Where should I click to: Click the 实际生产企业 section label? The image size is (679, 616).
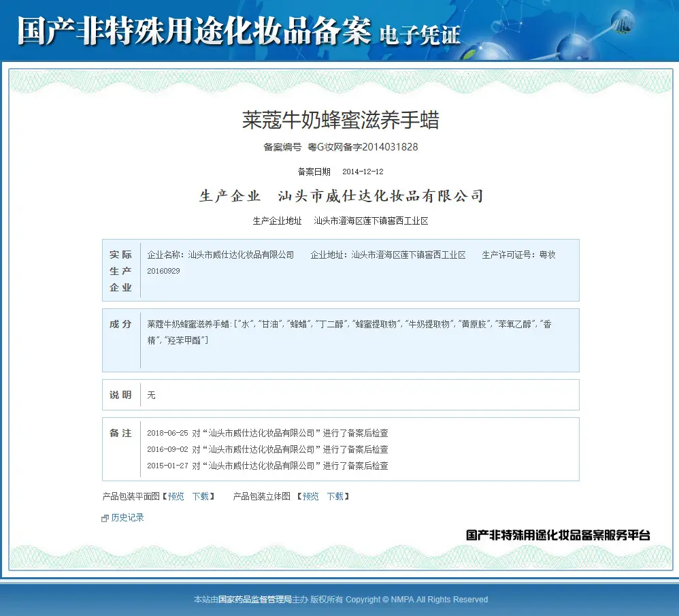click(x=120, y=271)
